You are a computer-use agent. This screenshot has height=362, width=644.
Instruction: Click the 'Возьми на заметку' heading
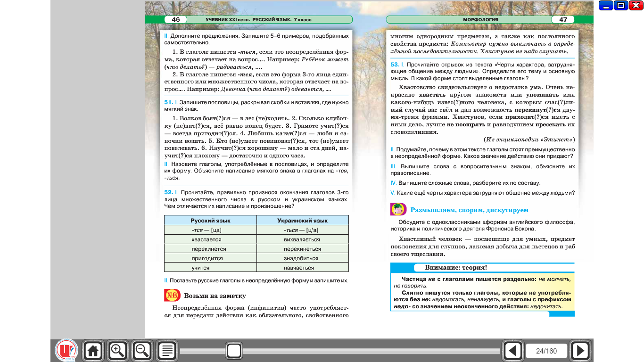pos(215,296)
